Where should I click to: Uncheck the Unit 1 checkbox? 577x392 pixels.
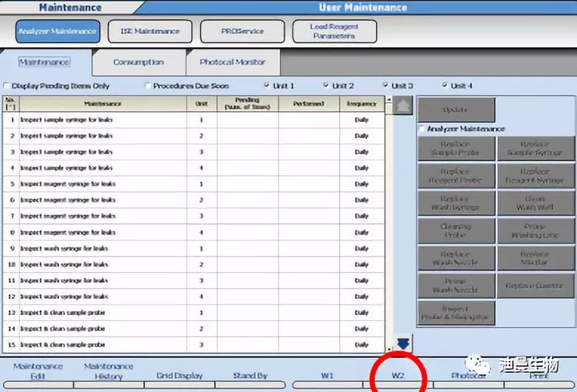[267, 86]
